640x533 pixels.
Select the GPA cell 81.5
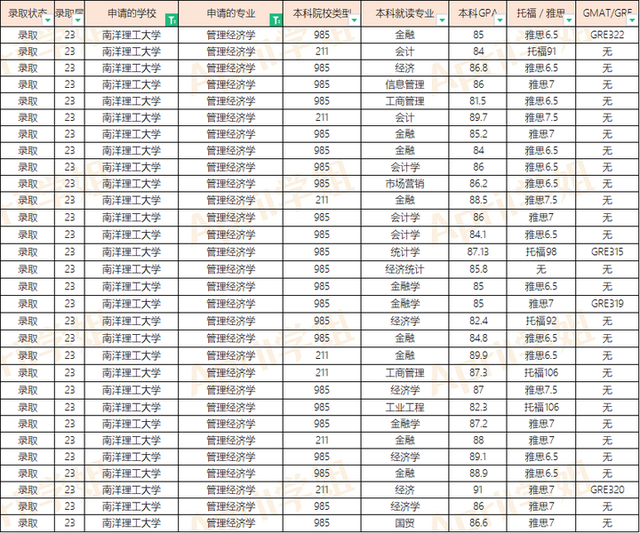coord(478,101)
